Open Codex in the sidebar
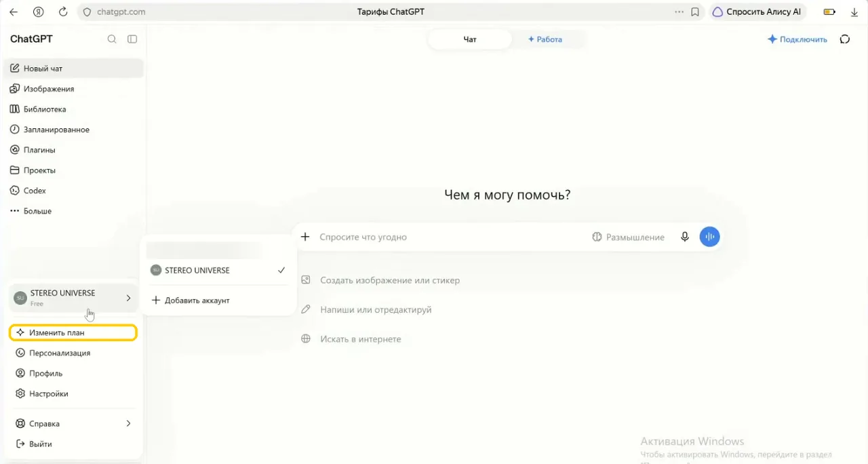Screen dimensions: 868x464 (73, 191)
